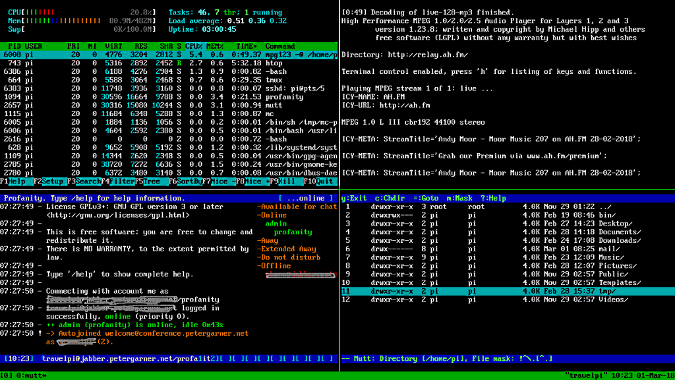
Task: Click y:Exit in the Mutt browser header
Action: 354,198
